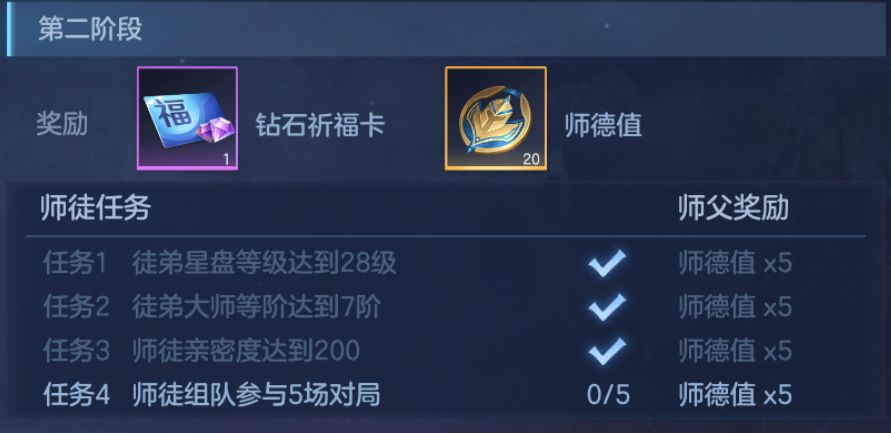Open the 第二阶段 section header
This screenshot has height=433, width=891.
(446, 28)
